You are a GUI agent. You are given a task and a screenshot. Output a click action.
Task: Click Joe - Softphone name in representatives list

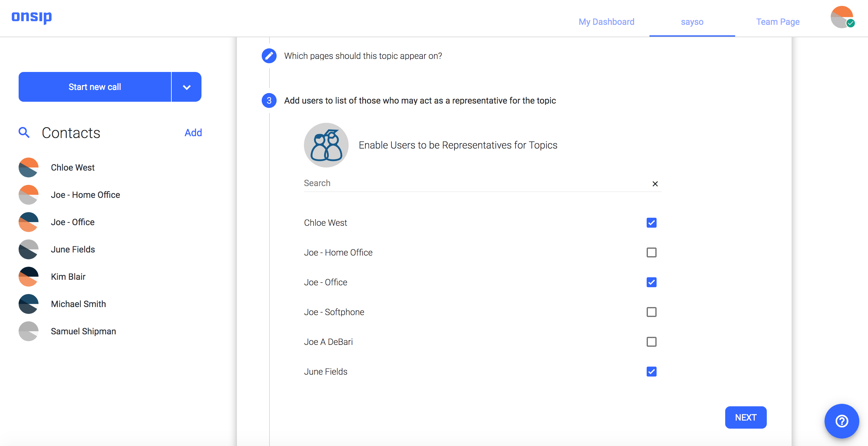coord(334,312)
